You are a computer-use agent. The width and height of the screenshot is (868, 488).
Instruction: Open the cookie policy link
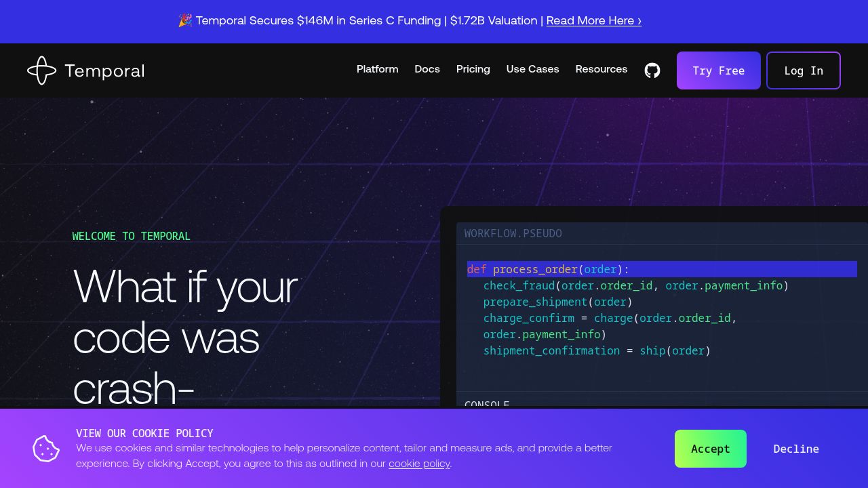tap(419, 464)
